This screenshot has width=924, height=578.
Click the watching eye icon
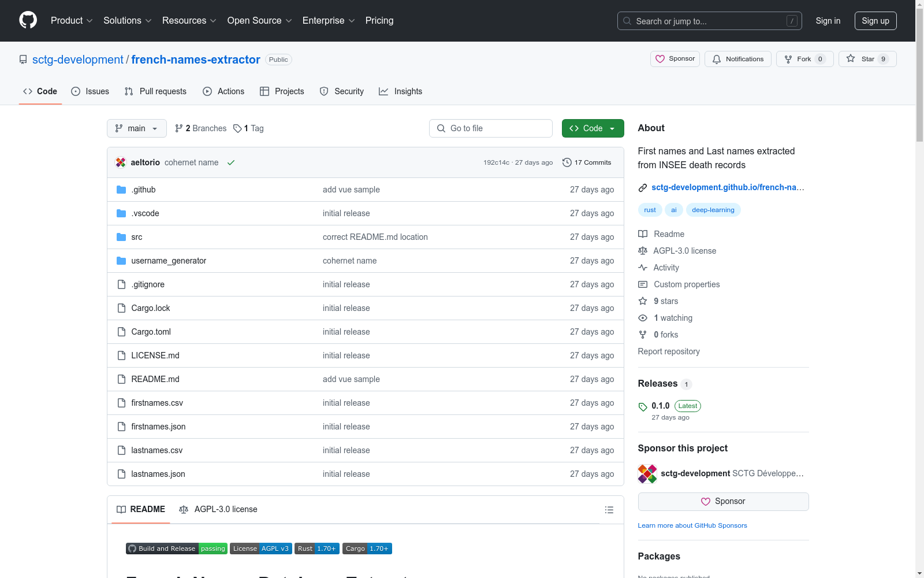pyautogui.click(x=643, y=318)
